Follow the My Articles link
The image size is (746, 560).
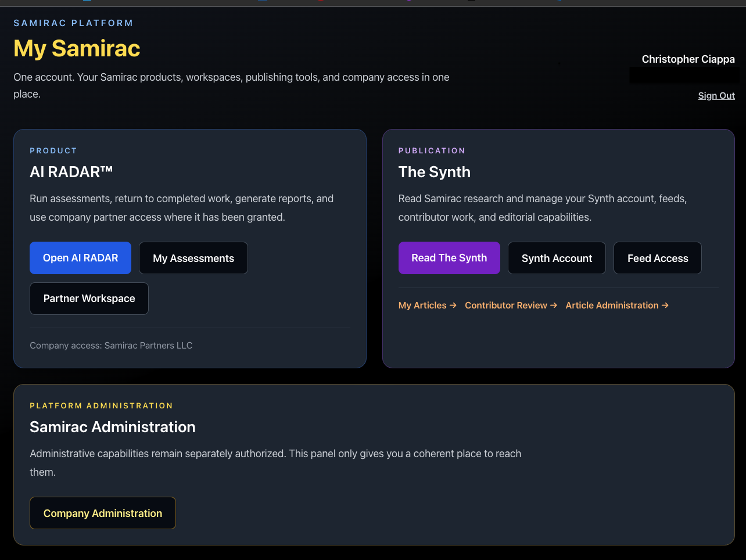(x=428, y=306)
